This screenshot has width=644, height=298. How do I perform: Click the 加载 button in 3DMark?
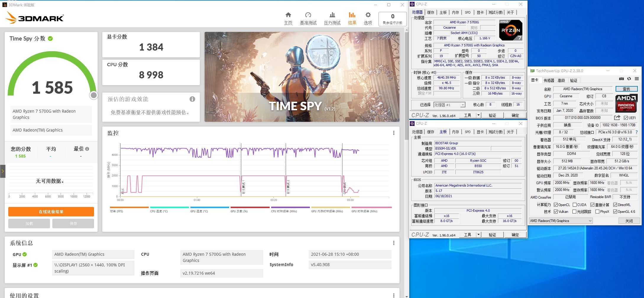[x=29, y=223]
